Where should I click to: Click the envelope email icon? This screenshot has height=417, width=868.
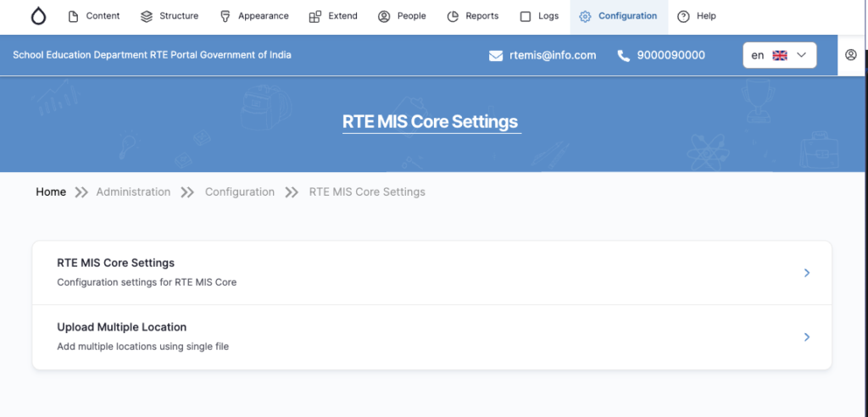pyautogui.click(x=496, y=56)
